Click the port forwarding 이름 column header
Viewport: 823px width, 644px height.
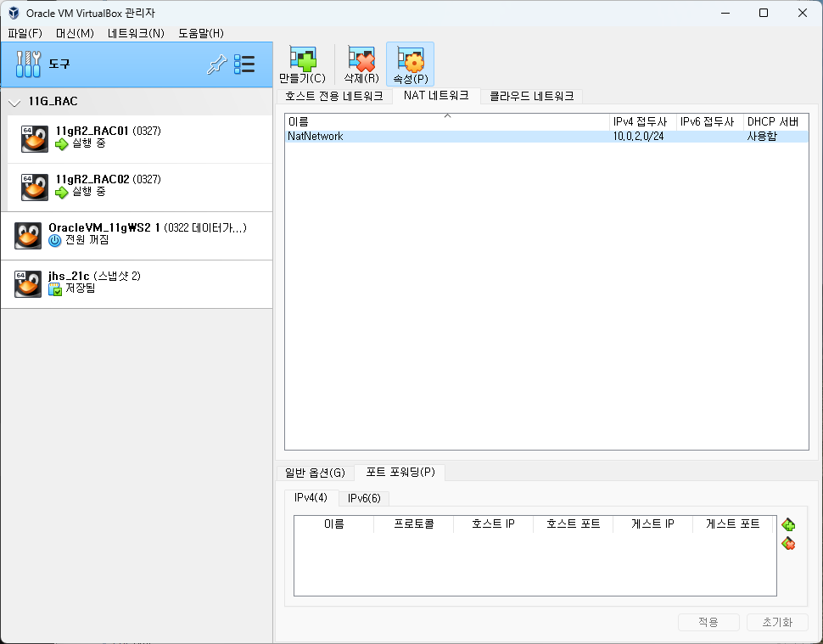pyautogui.click(x=333, y=524)
